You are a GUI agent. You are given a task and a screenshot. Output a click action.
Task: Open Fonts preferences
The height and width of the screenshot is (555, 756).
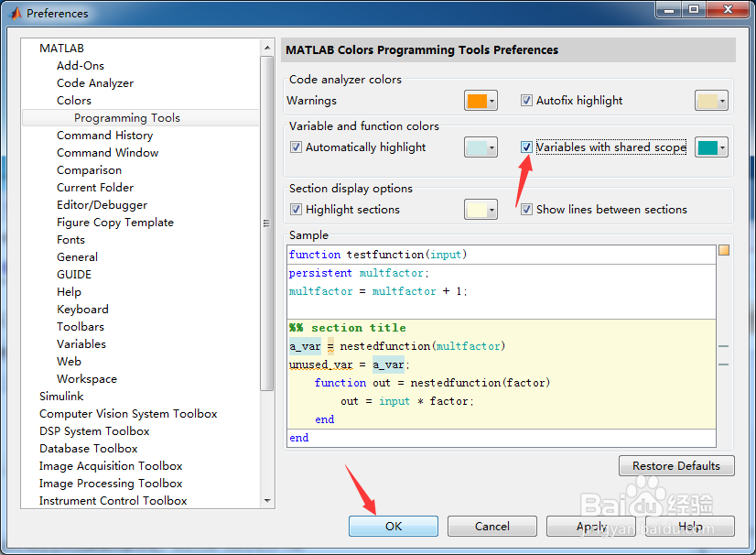coord(70,239)
